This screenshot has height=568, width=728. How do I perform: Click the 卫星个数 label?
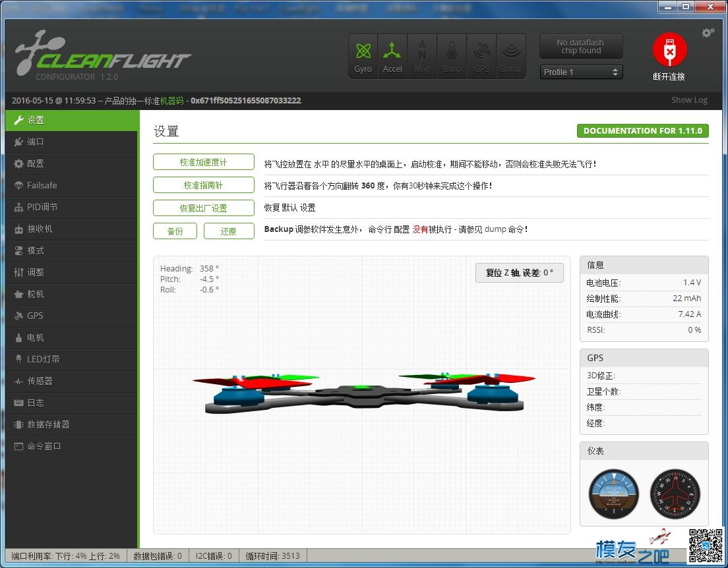[x=603, y=391]
